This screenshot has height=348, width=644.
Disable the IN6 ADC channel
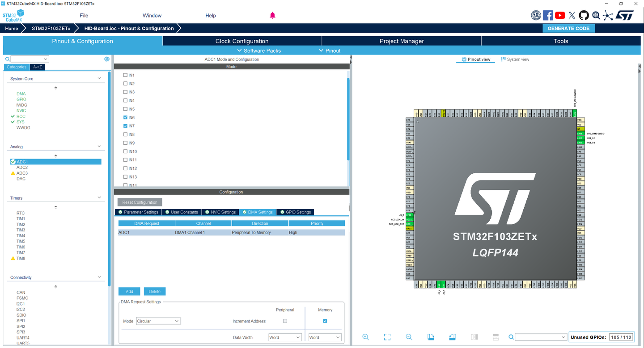(126, 117)
